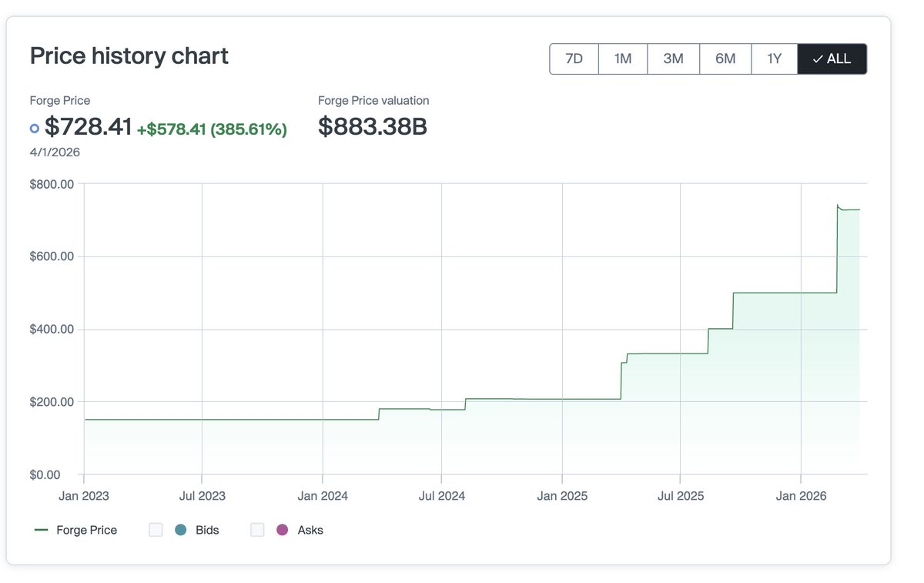Click the price spike near $728 on chart
Screen dimensions: 924x583
click(x=838, y=206)
